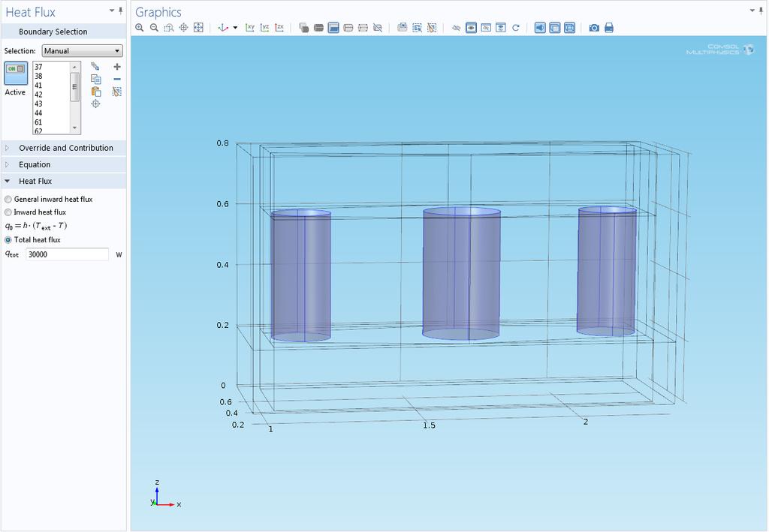Select the Inward heat flux option
The width and height of the screenshot is (769, 532).
pos(8,212)
